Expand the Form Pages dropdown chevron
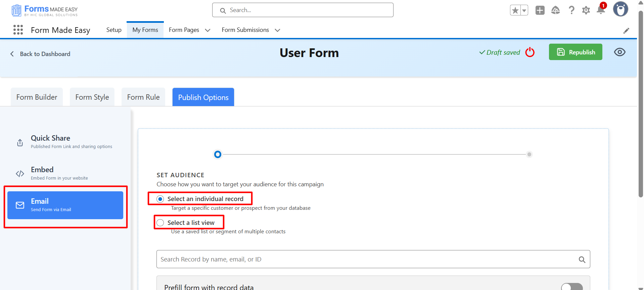Screen dimensions: 644x290 pyautogui.click(x=208, y=30)
